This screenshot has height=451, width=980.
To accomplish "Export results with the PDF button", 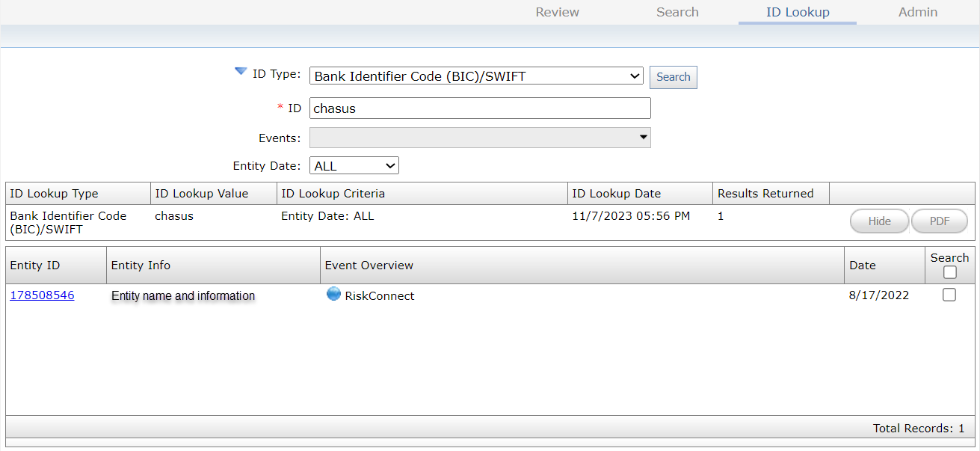I will click(x=940, y=221).
